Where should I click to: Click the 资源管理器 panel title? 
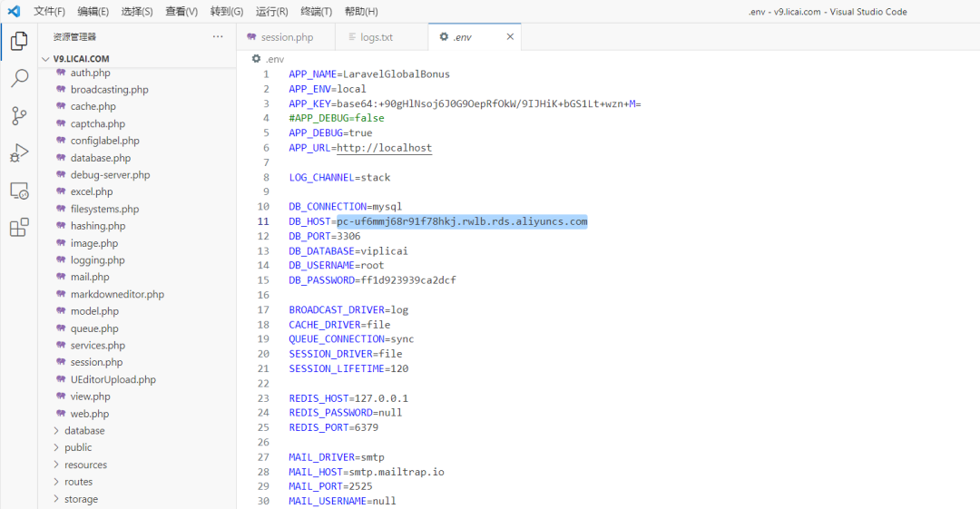(x=74, y=37)
